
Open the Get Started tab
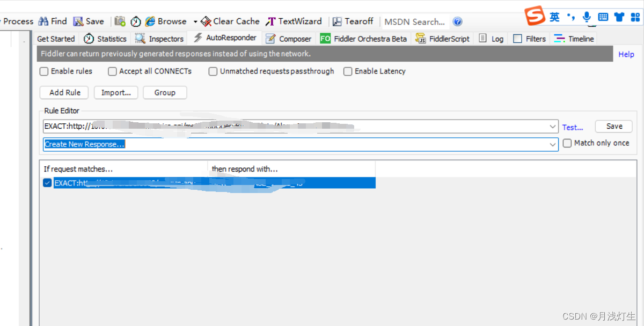pos(56,39)
